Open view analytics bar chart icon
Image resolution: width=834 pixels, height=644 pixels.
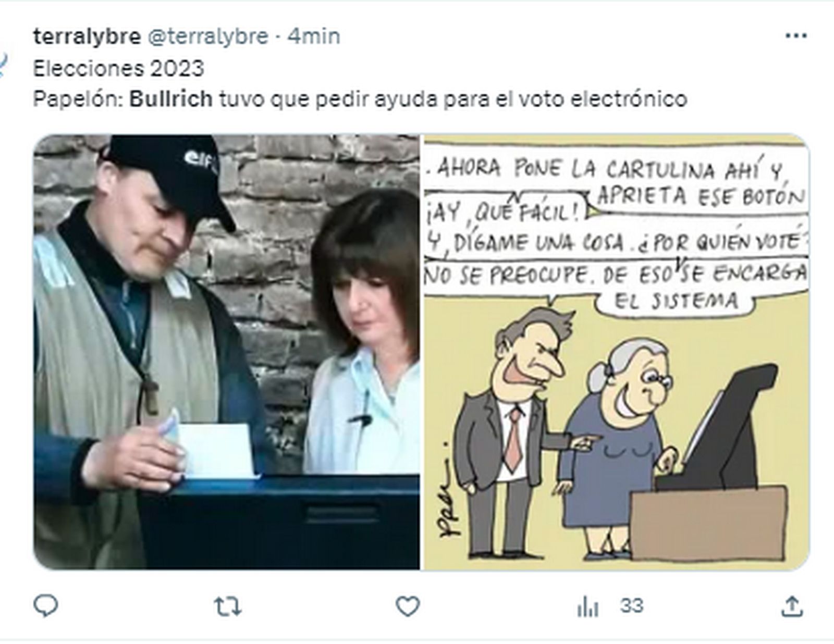pyautogui.click(x=587, y=607)
